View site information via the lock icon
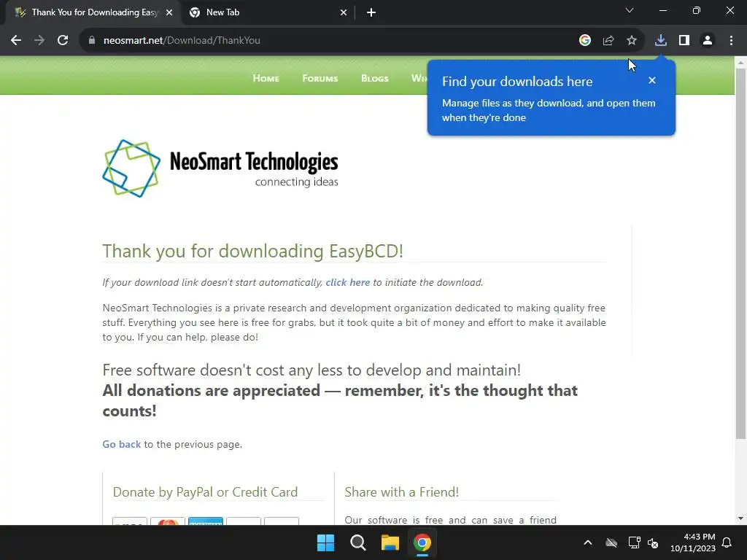The height and width of the screenshot is (560, 747). pyautogui.click(x=92, y=41)
